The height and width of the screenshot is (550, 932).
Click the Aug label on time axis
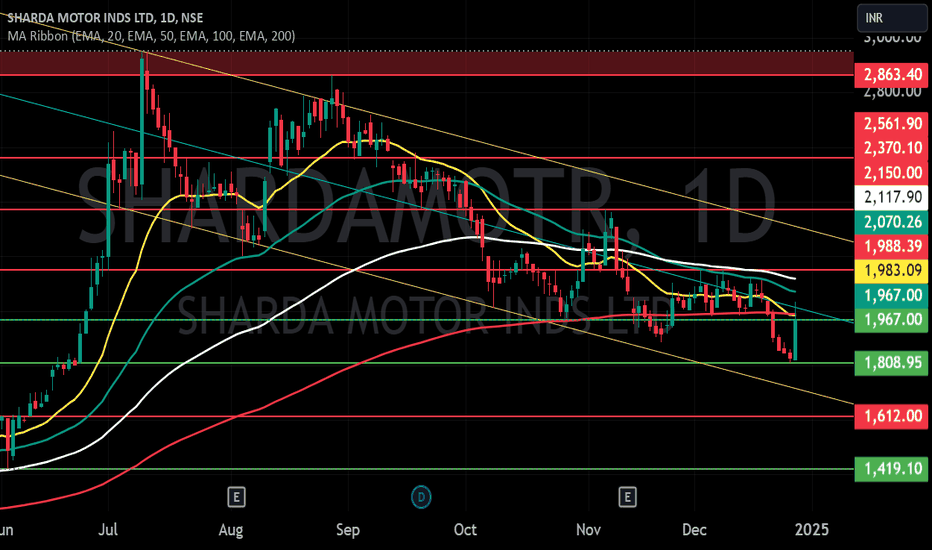click(231, 529)
